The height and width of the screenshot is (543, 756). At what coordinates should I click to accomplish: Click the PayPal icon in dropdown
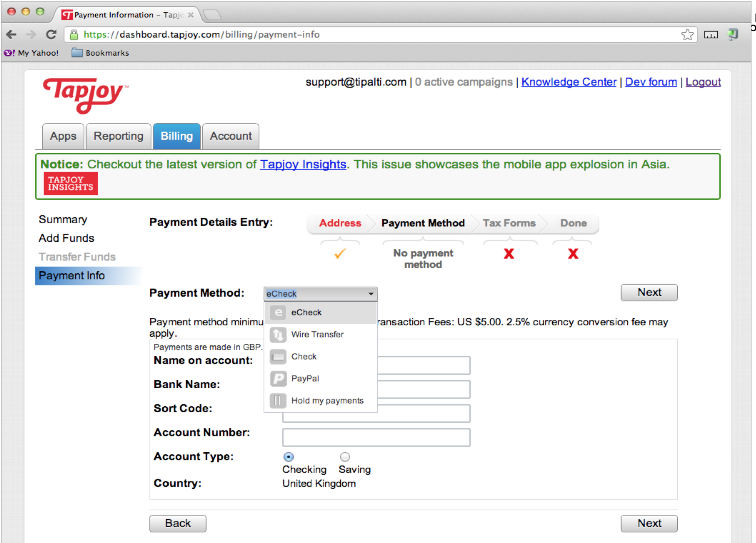click(278, 379)
